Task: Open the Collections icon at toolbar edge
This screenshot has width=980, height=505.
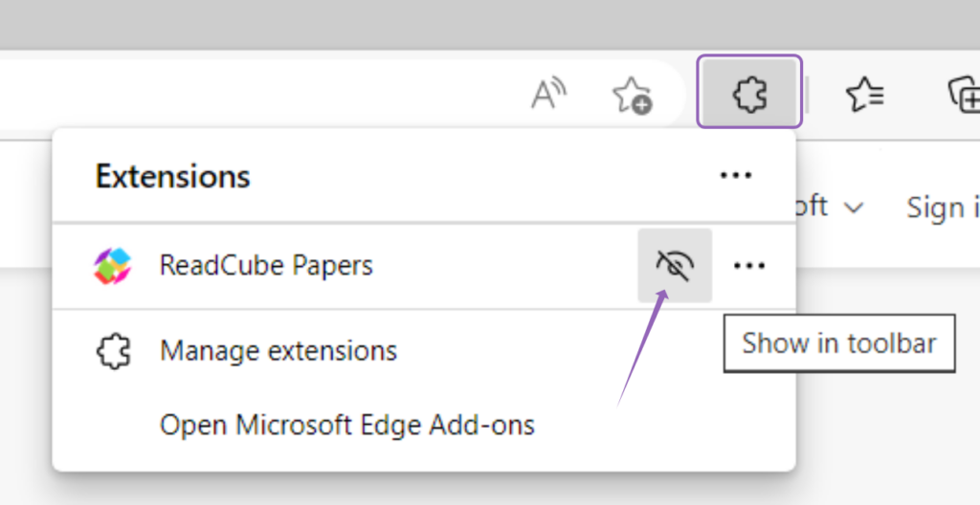Action: [x=962, y=94]
